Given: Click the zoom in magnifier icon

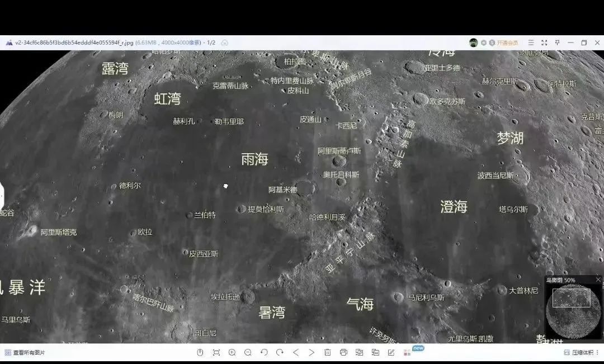Looking at the screenshot, I should pos(232,352).
